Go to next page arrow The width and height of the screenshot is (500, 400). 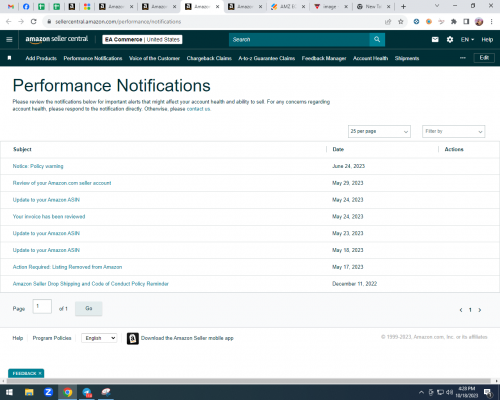coord(480,310)
